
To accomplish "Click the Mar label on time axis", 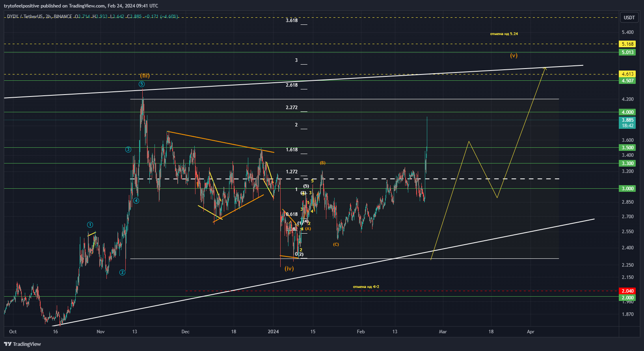I will (443, 332).
